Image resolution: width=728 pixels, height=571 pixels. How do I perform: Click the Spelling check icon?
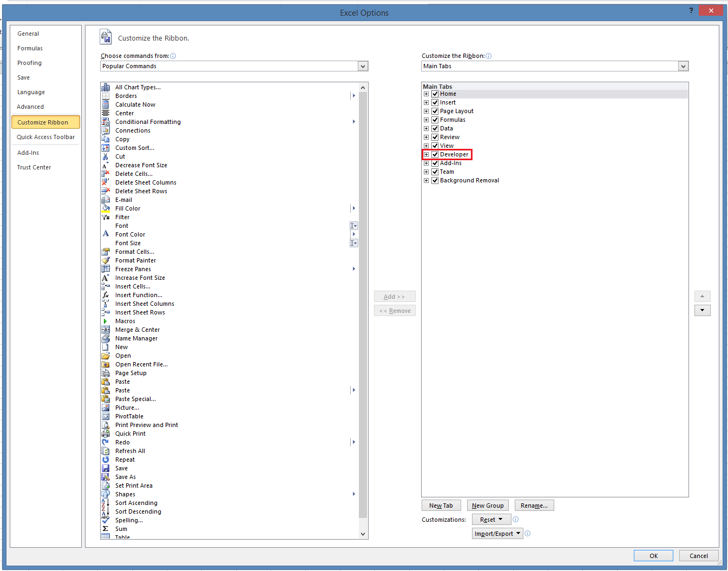[x=106, y=520]
